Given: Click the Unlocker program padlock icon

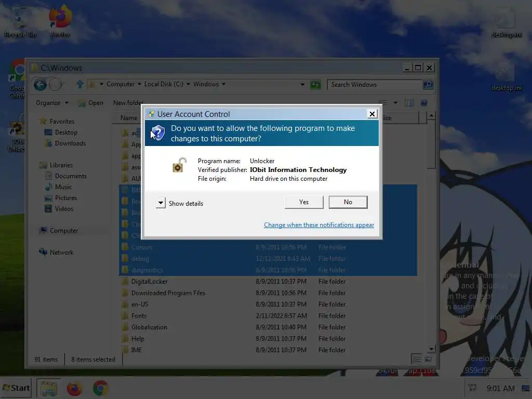Looking at the screenshot, I should click(x=179, y=165).
